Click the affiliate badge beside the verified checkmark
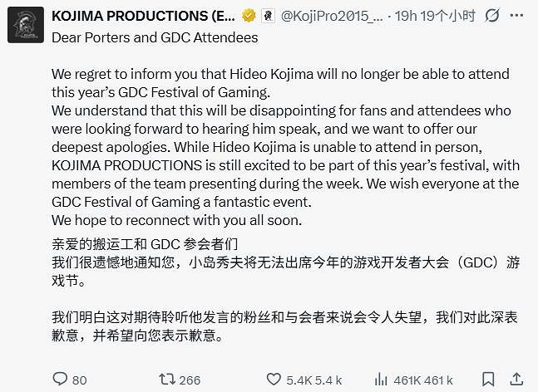The width and height of the screenshot is (538, 392). (266, 16)
